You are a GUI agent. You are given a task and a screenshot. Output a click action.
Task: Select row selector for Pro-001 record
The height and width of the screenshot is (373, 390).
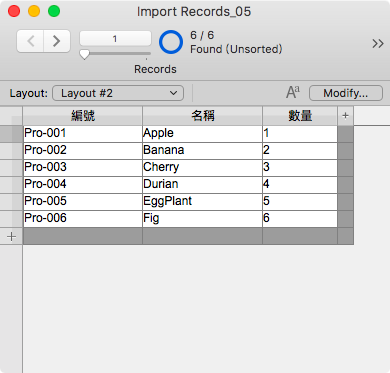click(x=11, y=134)
